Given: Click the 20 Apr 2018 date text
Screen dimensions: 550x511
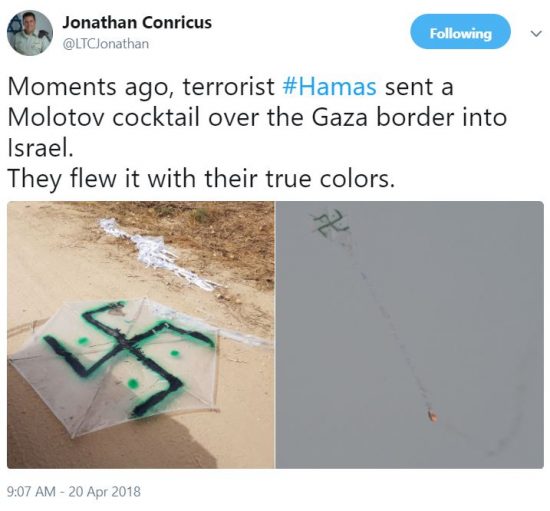Looking at the screenshot, I should [x=105, y=491].
